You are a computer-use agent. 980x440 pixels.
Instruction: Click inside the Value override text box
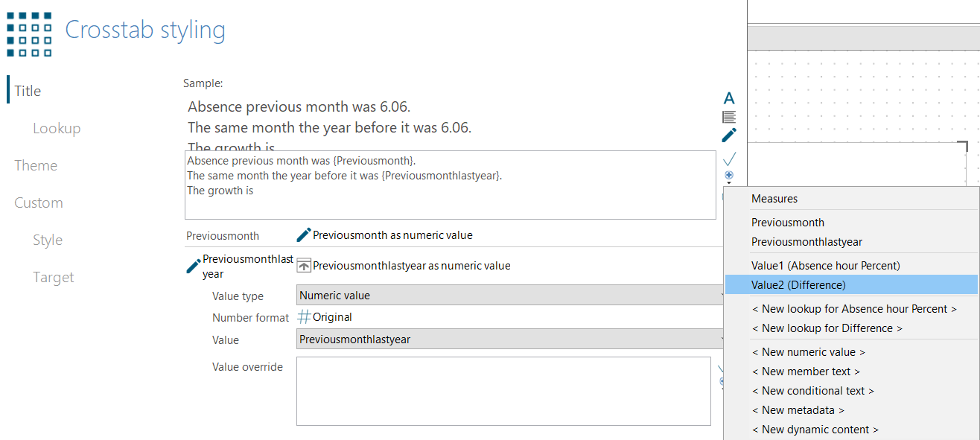[x=503, y=391]
